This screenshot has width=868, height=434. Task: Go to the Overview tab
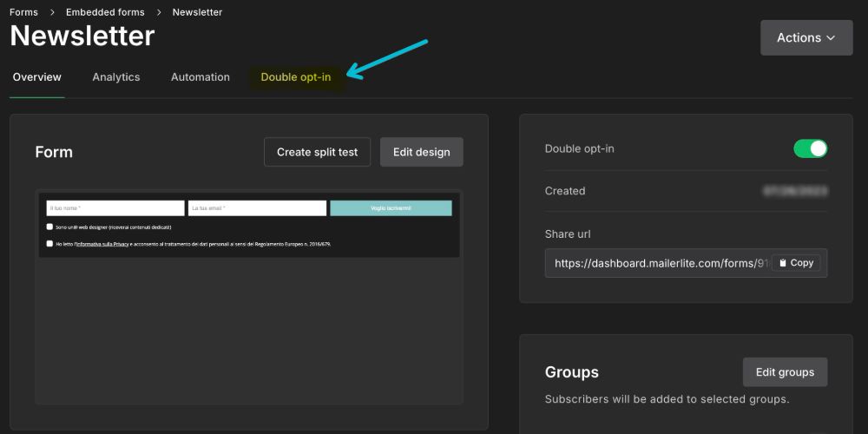coord(37,77)
